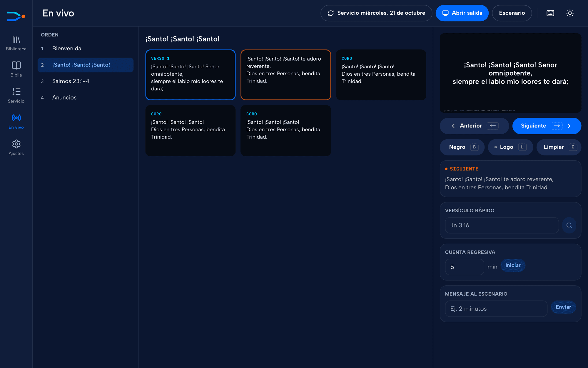Clear the output with Limpiar
The width and height of the screenshot is (588, 368).
point(559,147)
